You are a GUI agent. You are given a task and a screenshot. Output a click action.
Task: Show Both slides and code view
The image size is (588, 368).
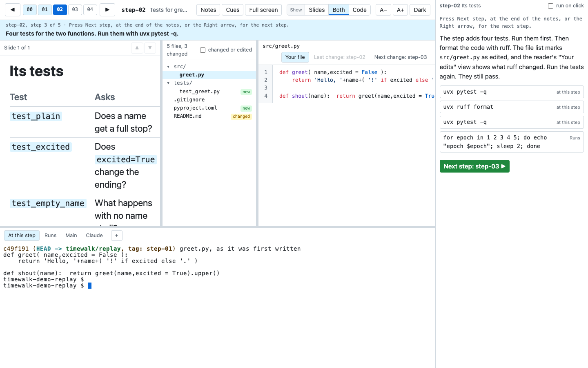pos(339,10)
